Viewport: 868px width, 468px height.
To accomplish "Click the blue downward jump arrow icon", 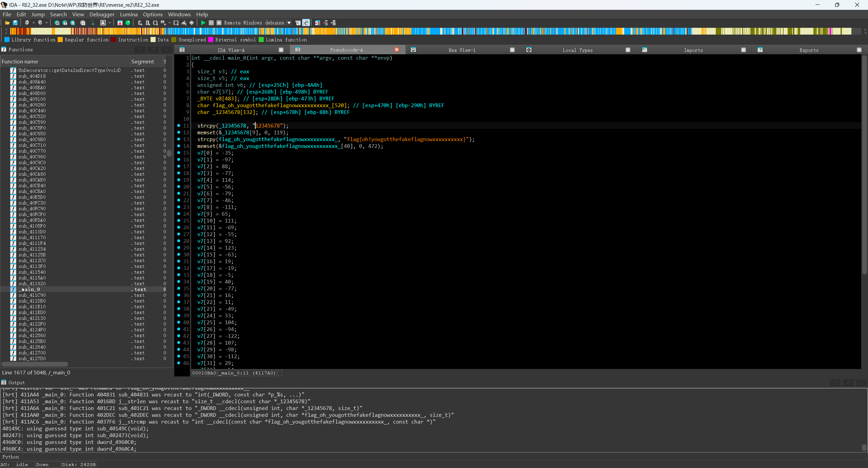I will point(93,23).
